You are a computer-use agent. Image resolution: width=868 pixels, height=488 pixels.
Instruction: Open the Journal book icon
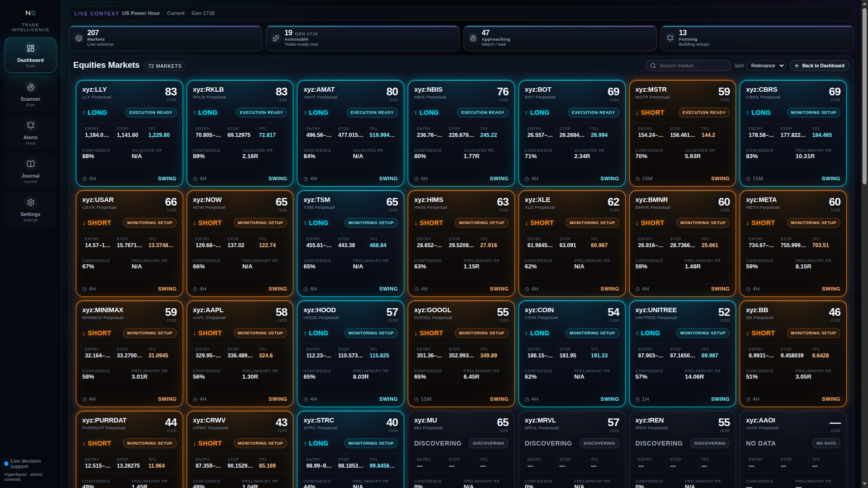tap(30, 164)
